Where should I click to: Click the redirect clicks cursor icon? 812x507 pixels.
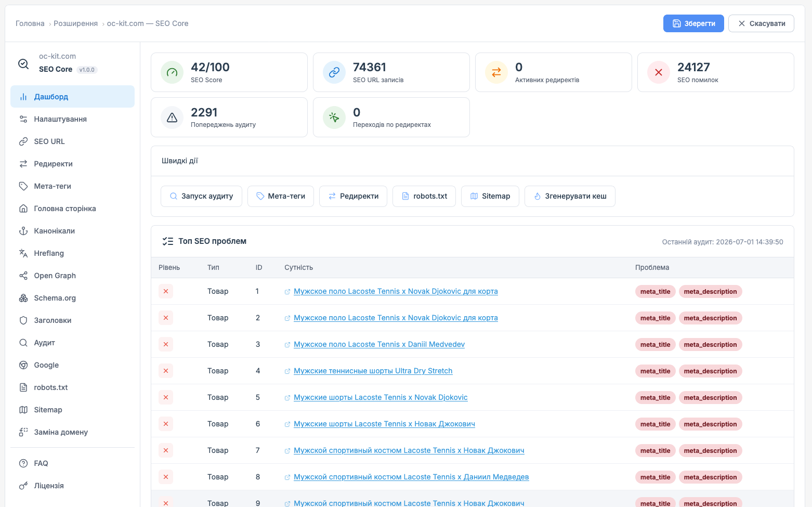tap(334, 118)
